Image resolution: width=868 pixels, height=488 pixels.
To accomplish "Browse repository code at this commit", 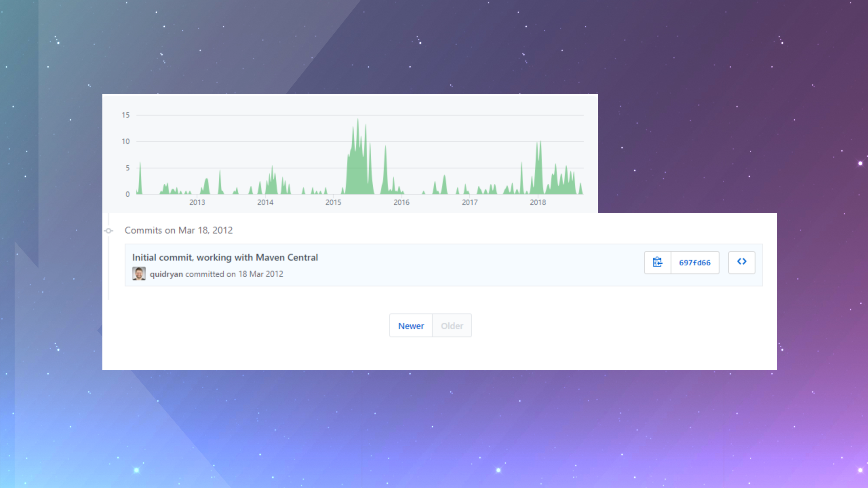I will [x=742, y=262].
